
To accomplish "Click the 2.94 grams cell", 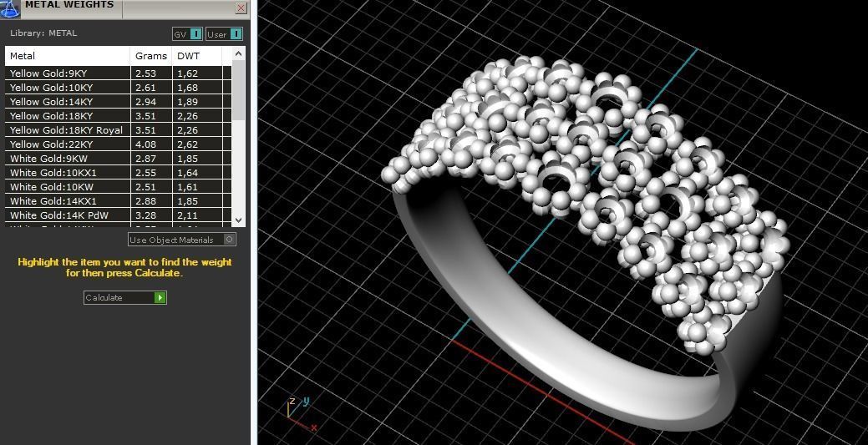I will [x=151, y=102].
